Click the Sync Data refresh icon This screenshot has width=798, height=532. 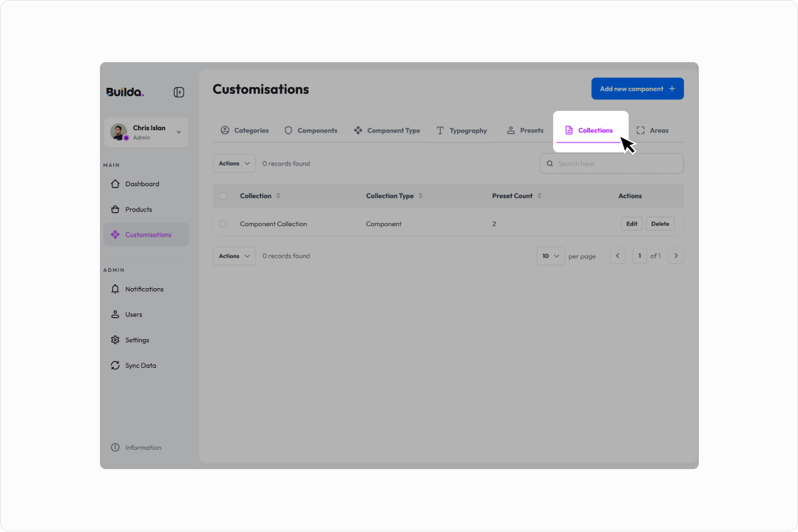[x=115, y=365]
